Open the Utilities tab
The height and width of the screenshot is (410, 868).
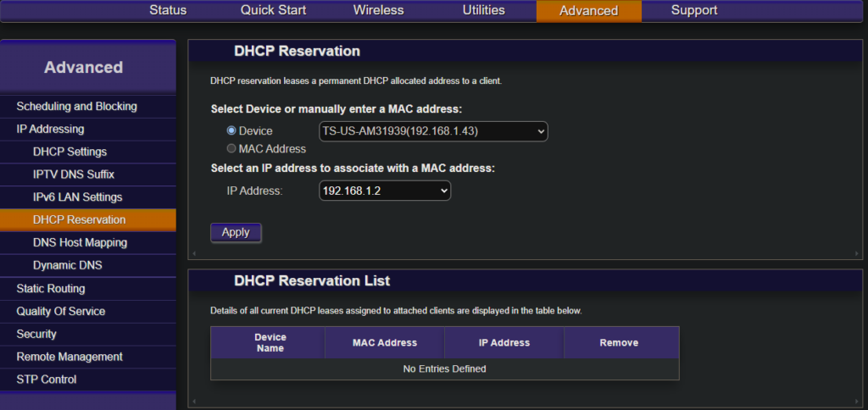pos(483,10)
